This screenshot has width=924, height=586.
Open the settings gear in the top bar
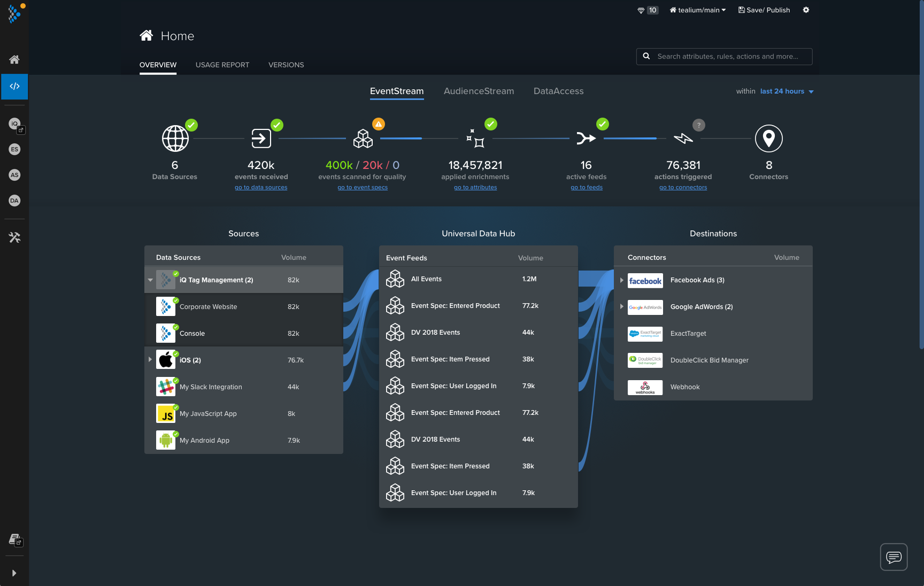[806, 10]
